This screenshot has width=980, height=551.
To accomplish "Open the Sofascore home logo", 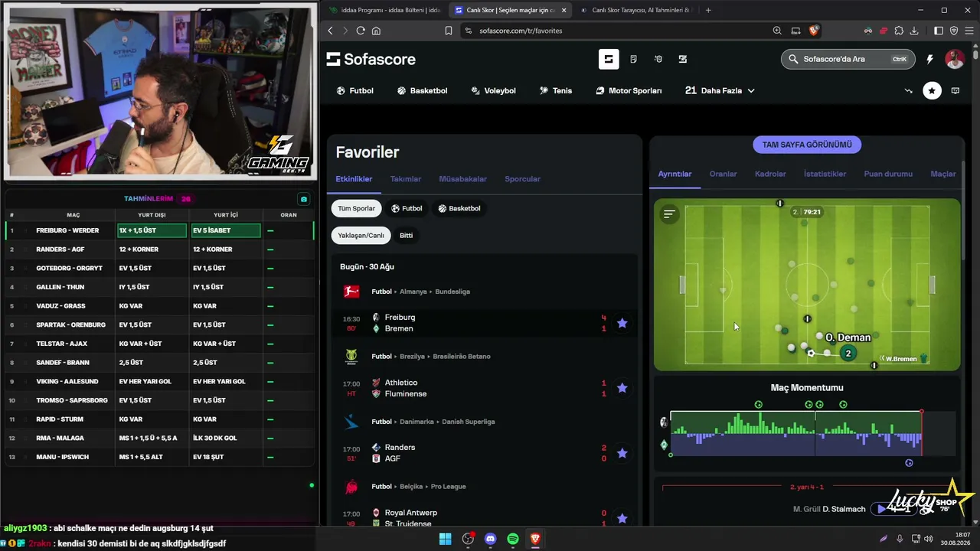I will 371,59.
